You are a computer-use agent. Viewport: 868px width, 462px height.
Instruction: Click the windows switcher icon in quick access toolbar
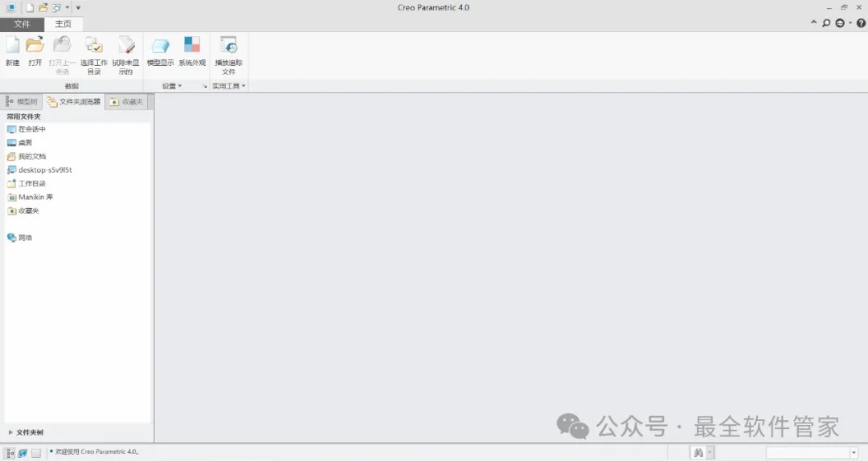click(x=56, y=8)
